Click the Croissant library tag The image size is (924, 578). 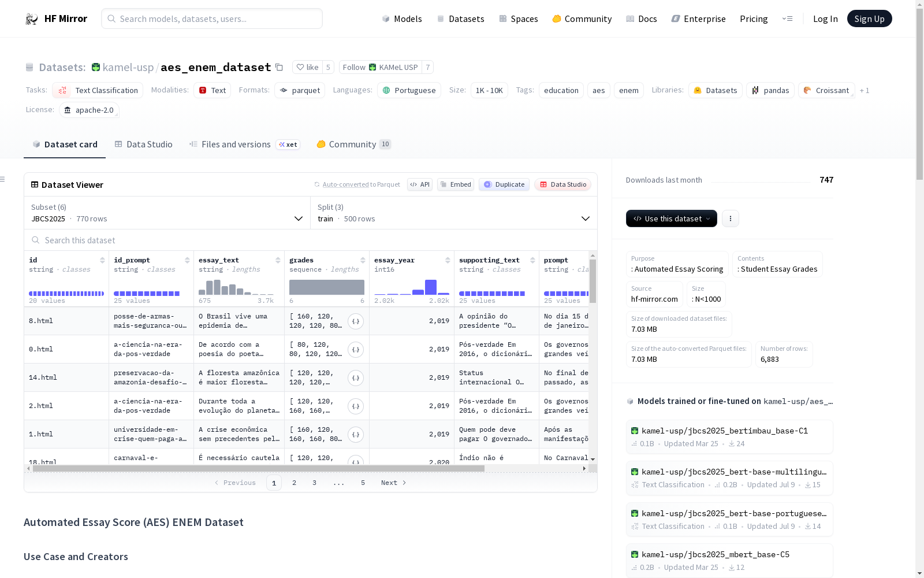[x=826, y=90]
